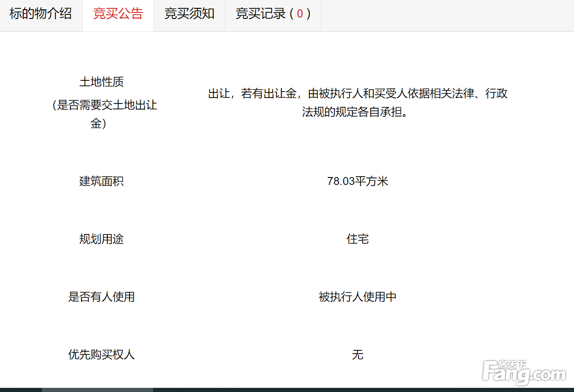Select the 78.03平方米 area value
Image resolution: width=574 pixels, height=392 pixels.
(x=358, y=181)
